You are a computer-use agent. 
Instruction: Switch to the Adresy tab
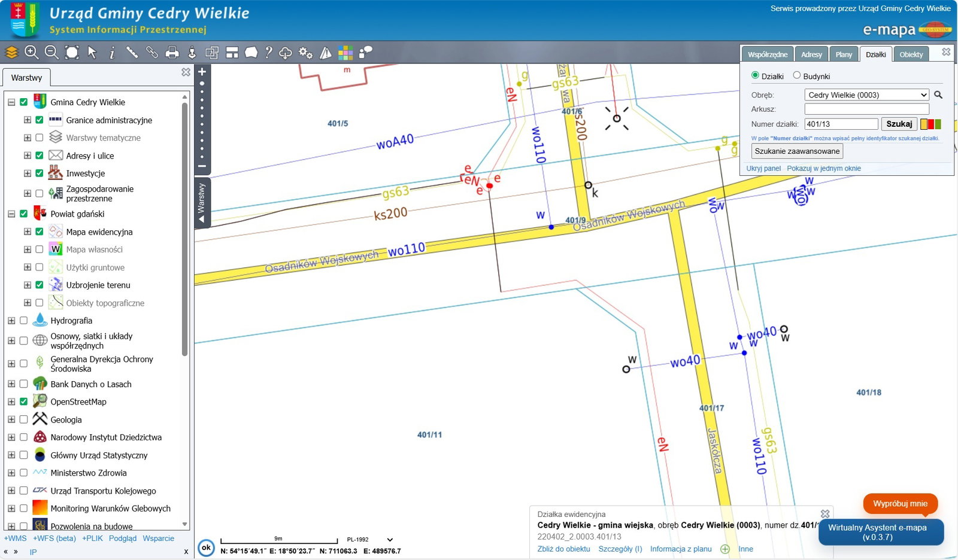point(811,54)
